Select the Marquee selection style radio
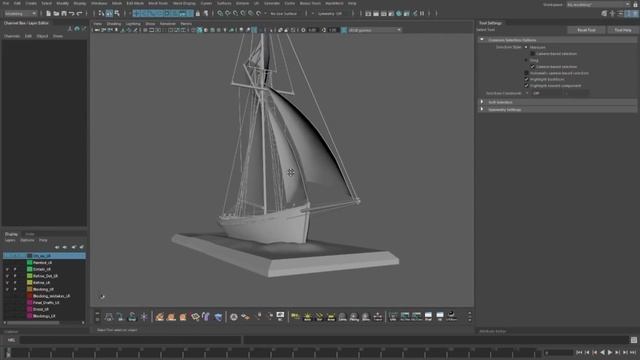Screen dimensions: 640x360 pyautogui.click(x=526, y=47)
